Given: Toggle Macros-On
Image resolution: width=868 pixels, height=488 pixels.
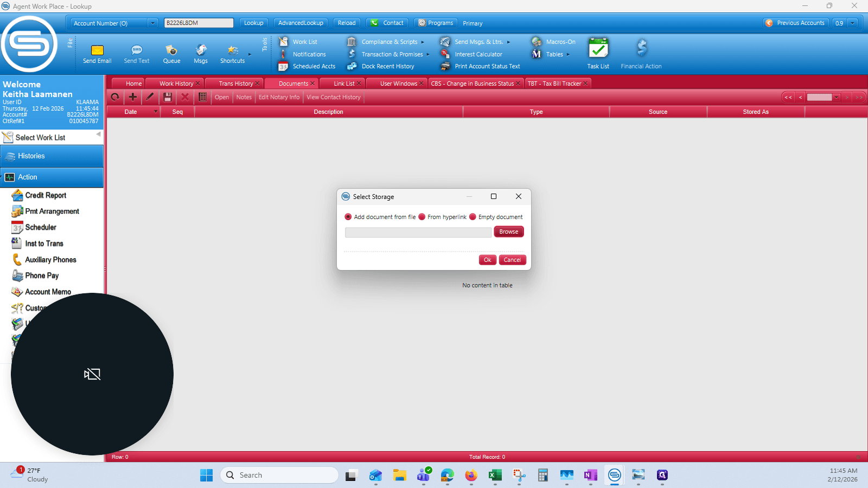Looking at the screenshot, I should point(554,42).
